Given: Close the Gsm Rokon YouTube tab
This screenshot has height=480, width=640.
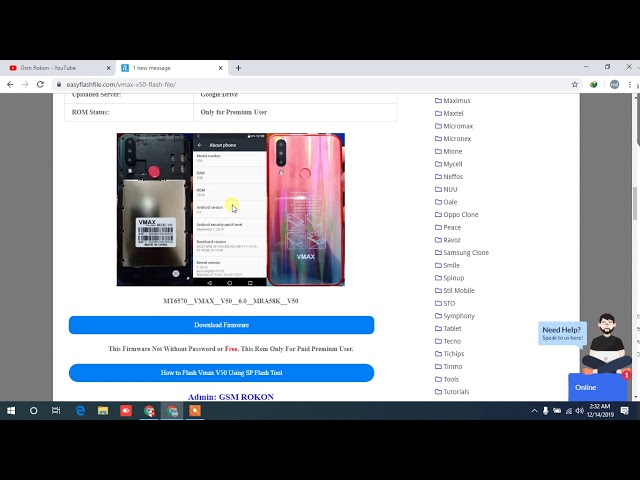Looking at the screenshot, I should [x=109, y=68].
